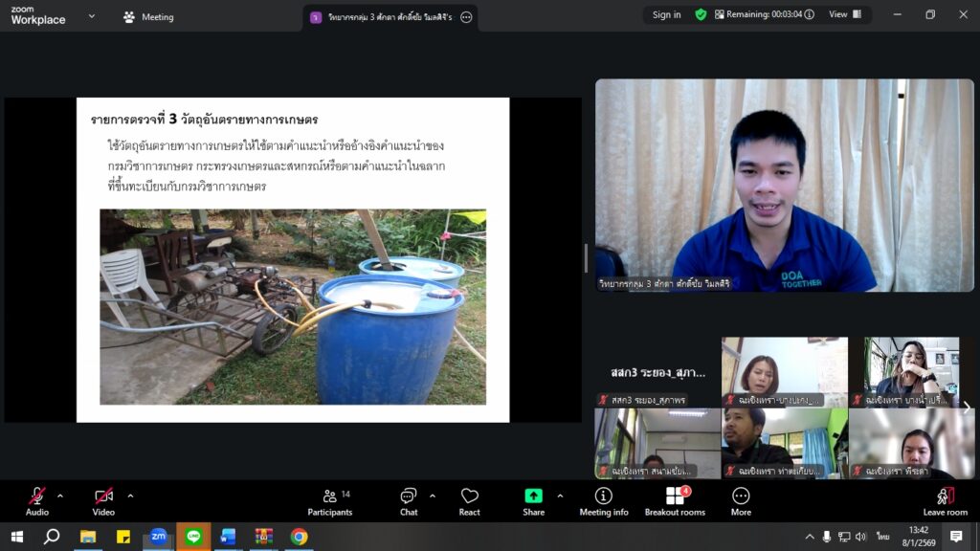Screen dimensions: 980x551
Task: Open Google Chrome from the taskbar
Action: tap(299, 537)
